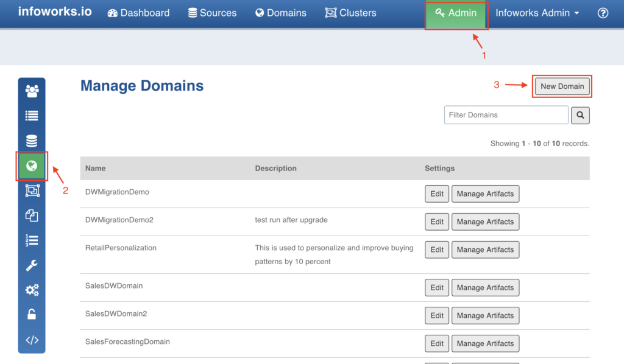624x364 pixels.
Task: Open the gears configuration icon in sidebar
Action: (32, 290)
